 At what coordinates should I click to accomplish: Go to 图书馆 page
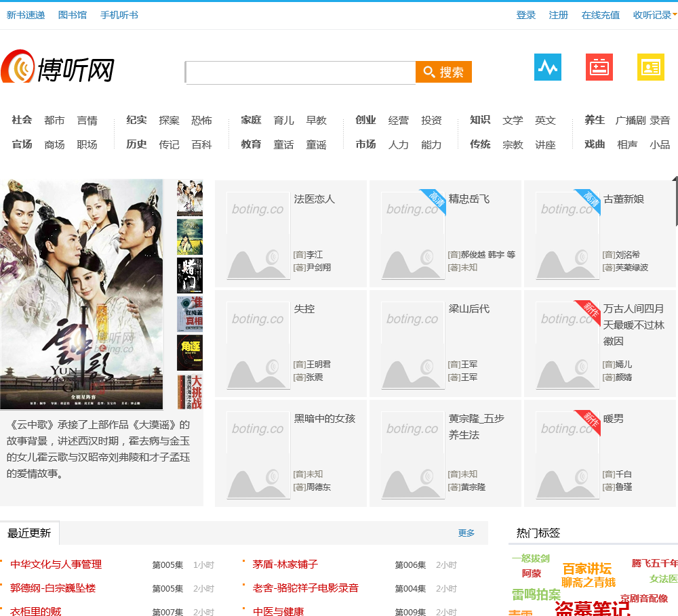coord(73,15)
